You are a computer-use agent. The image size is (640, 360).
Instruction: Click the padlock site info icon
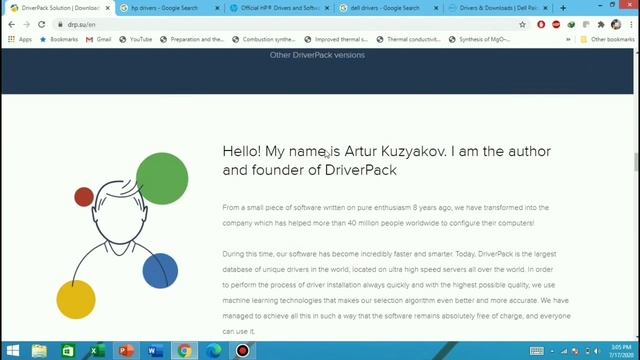[60, 24]
